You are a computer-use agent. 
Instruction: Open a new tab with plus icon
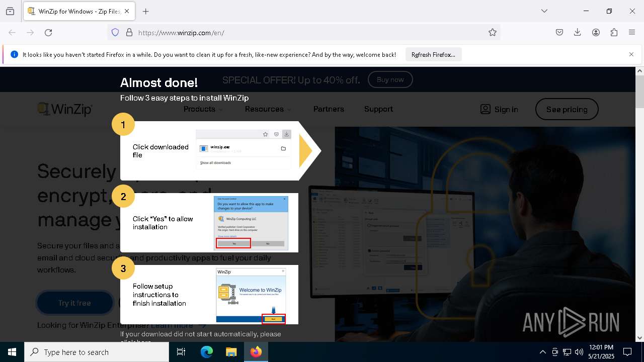click(x=145, y=11)
